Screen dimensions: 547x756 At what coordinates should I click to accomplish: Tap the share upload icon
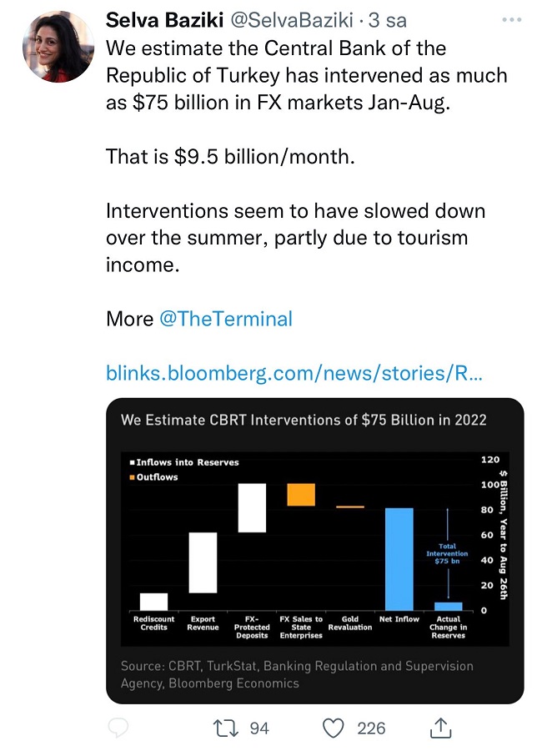point(439,728)
